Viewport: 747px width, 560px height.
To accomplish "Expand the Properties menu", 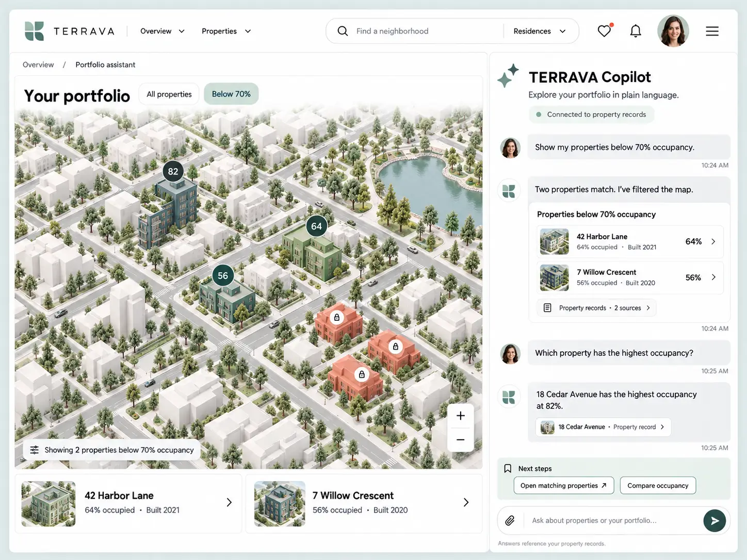I will click(226, 31).
